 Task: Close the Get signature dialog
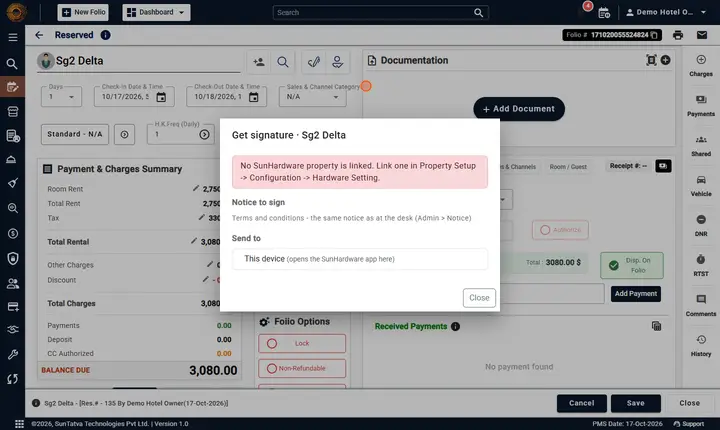[479, 298]
